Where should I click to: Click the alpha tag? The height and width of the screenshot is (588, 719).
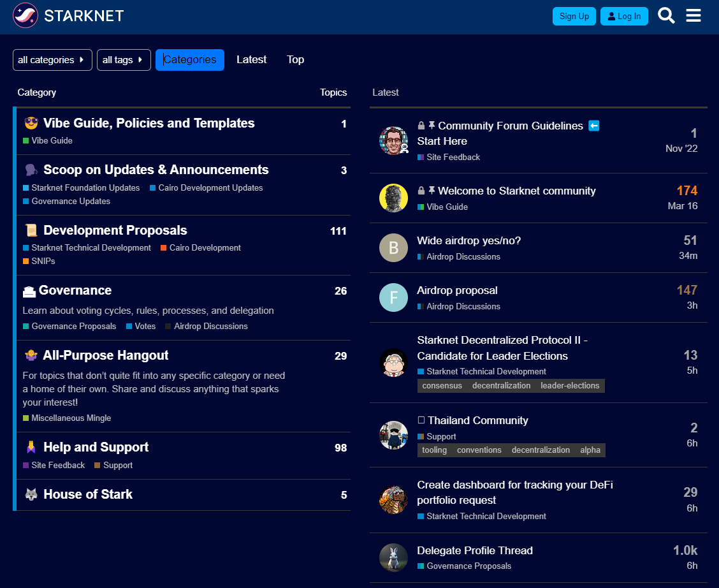click(x=590, y=450)
